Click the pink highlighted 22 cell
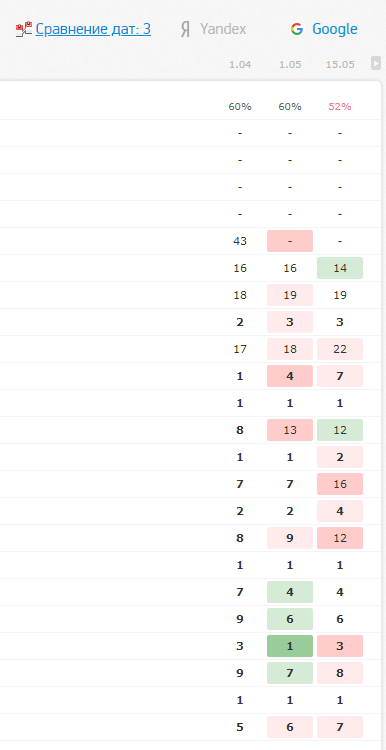Viewport: 386px width, 750px height. point(340,349)
